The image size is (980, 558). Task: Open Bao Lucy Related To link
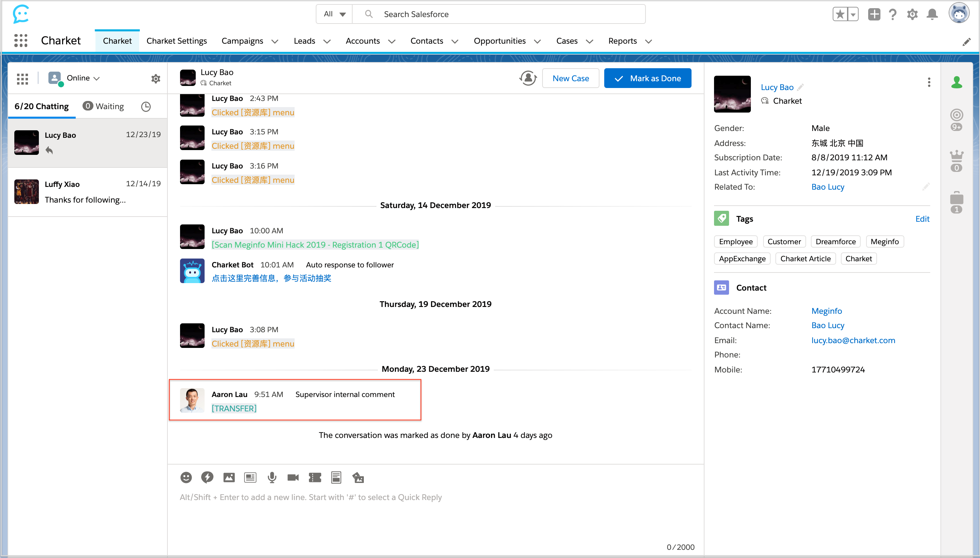pyautogui.click(x=828, y=187)
